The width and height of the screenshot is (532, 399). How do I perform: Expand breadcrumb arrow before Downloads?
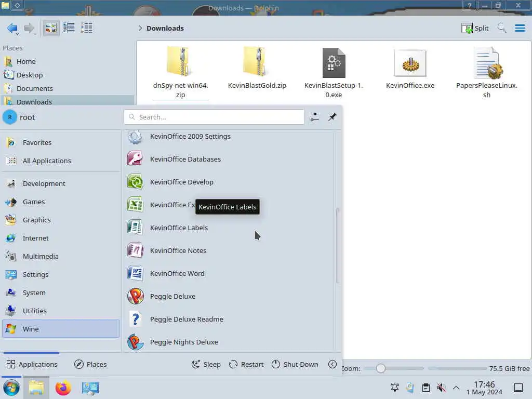pos(140,28)
